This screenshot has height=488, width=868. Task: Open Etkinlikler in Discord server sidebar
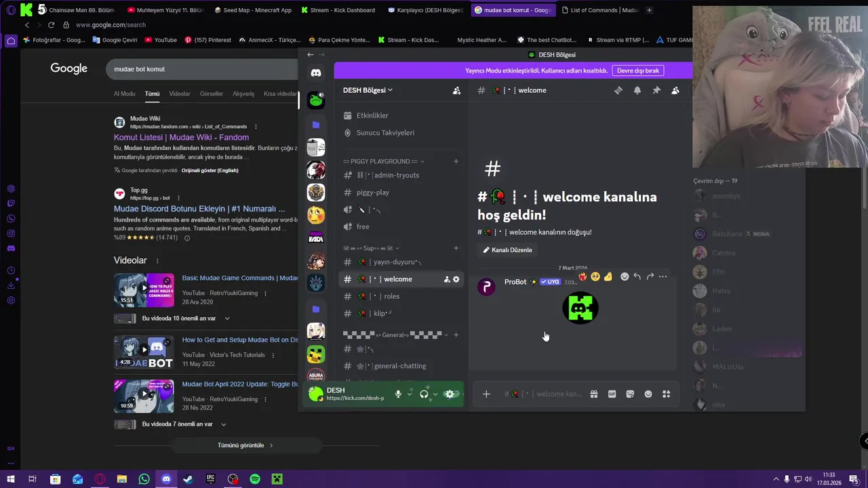tap(372, 116)
